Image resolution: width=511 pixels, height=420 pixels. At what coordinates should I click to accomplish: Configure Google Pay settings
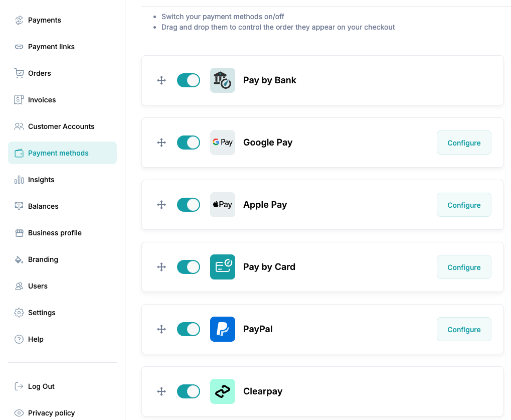(x=463, y=143)
